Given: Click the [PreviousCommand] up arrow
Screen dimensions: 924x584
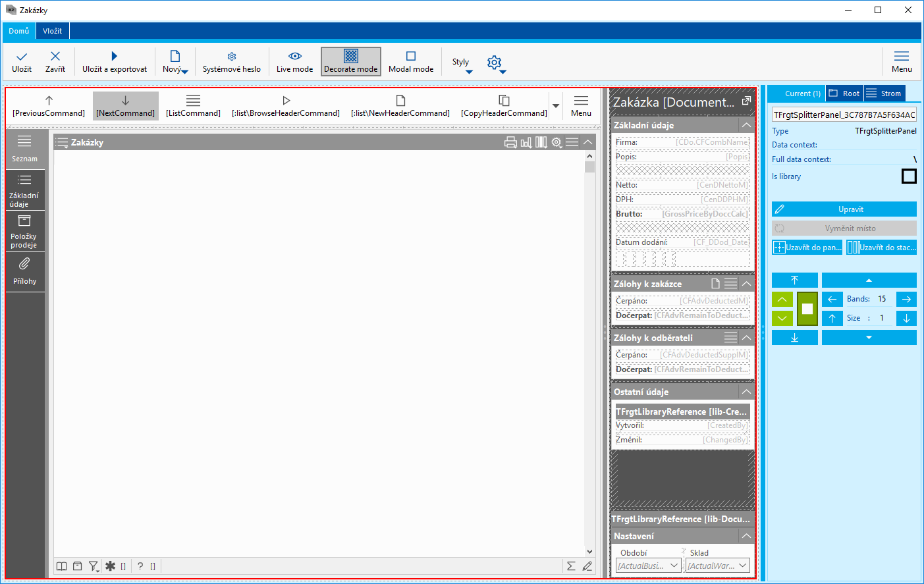Looking at the screenshot, I should coord(49,101).
